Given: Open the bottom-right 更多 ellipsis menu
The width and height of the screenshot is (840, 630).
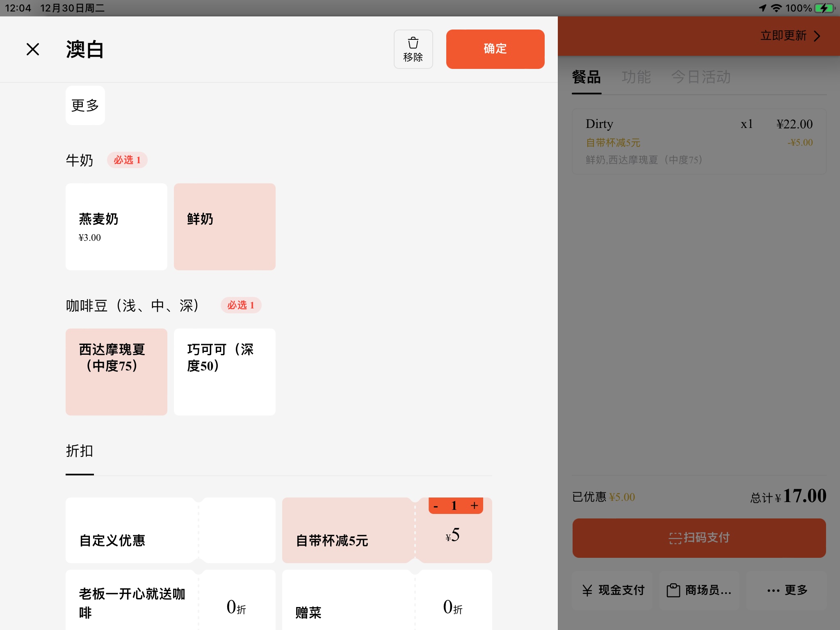Looking at the screenshot, I should [773, 591].
